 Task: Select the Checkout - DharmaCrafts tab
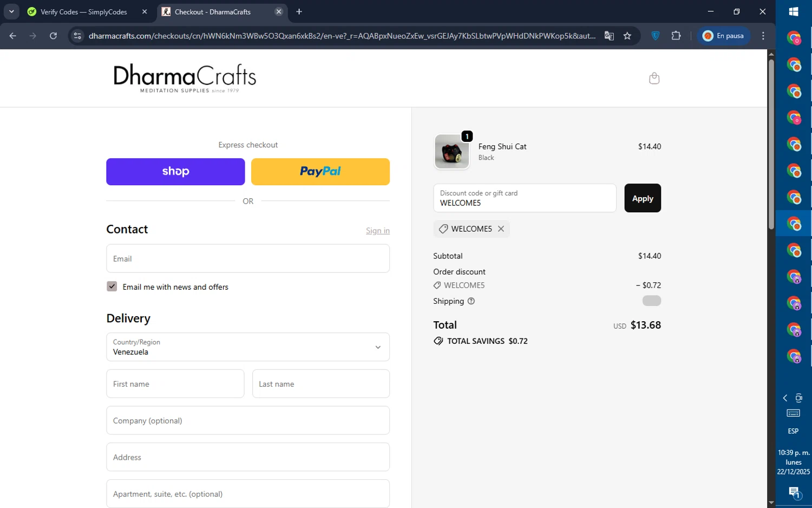tap(213, 12)
